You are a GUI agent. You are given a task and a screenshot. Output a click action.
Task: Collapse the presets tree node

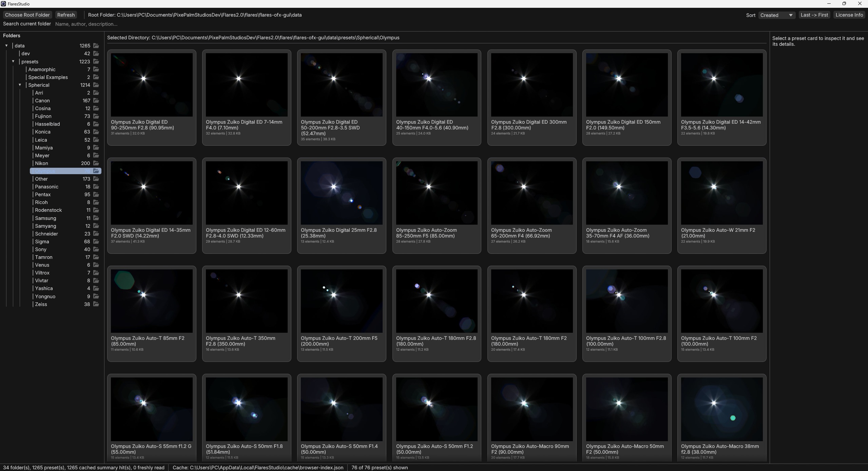(13, 62)
